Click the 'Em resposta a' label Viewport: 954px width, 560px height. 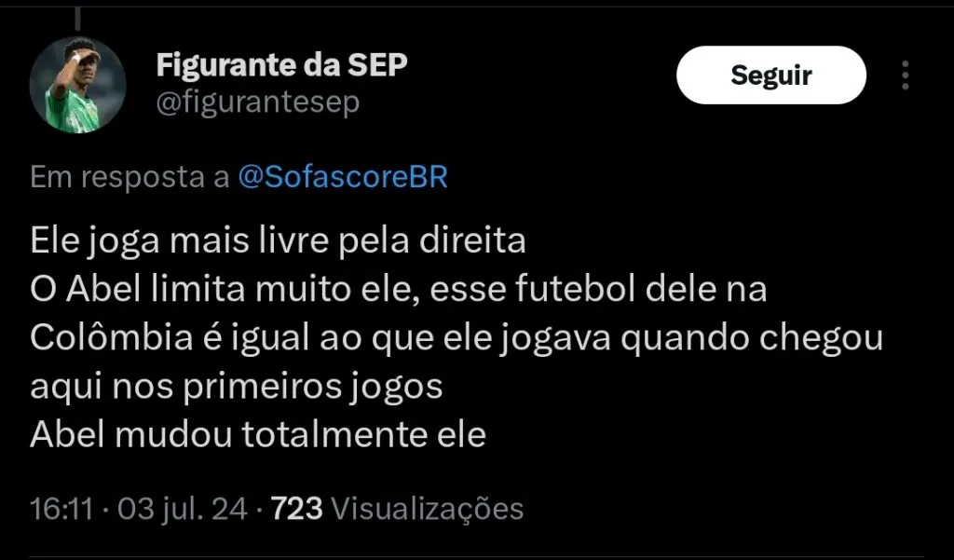point(129,177)
